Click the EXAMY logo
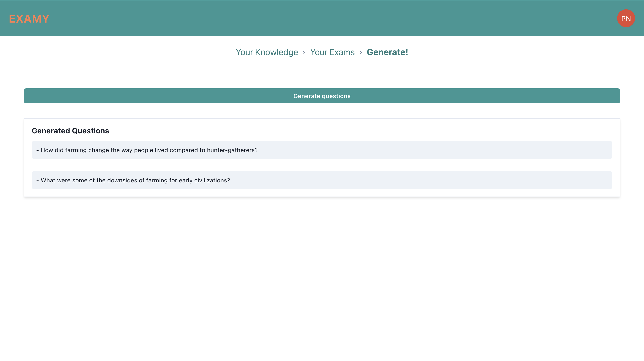Screen dimensions: 644x361 coord(29,19)
